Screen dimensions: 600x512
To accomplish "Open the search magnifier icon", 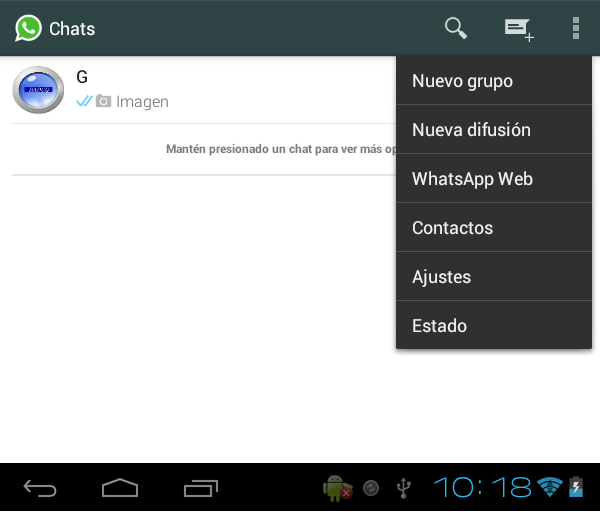I will 456,28.
